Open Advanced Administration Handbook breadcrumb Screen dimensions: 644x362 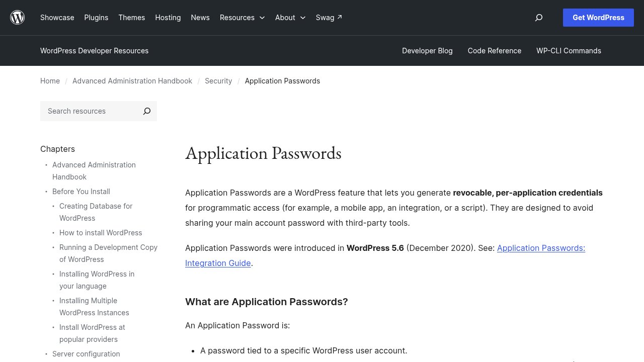pyautogui.click(x=132, y=81)
